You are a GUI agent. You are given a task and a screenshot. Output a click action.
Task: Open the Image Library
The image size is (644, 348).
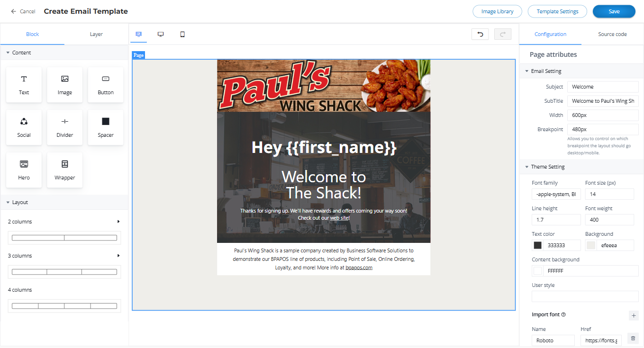(x=497, y=11)
